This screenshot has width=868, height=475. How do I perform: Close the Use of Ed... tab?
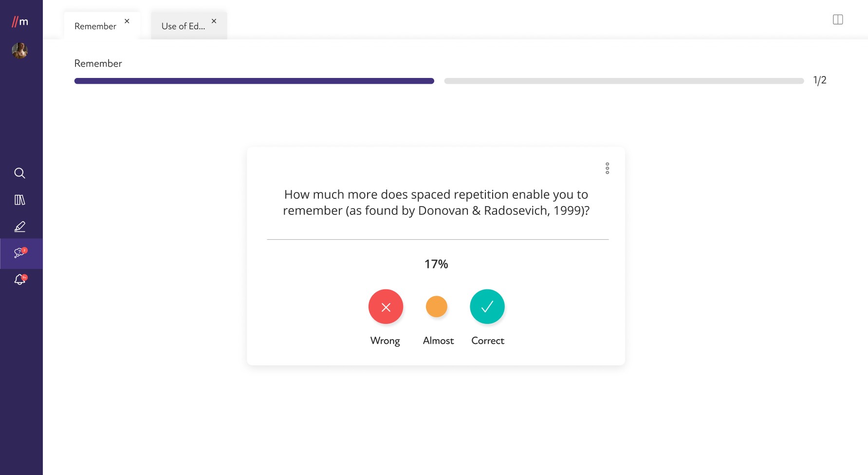(214, 21)
